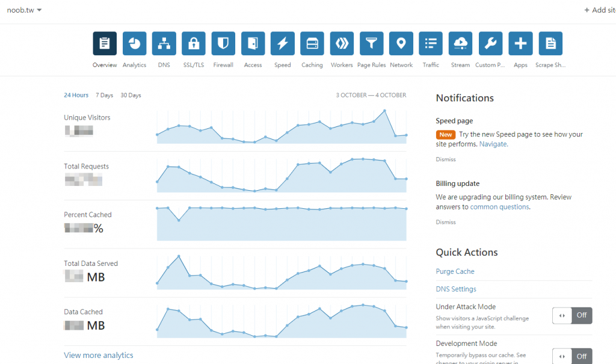Open the SSL/TLS padlock icon
616x364 pixels.
[x=194, y=43]
